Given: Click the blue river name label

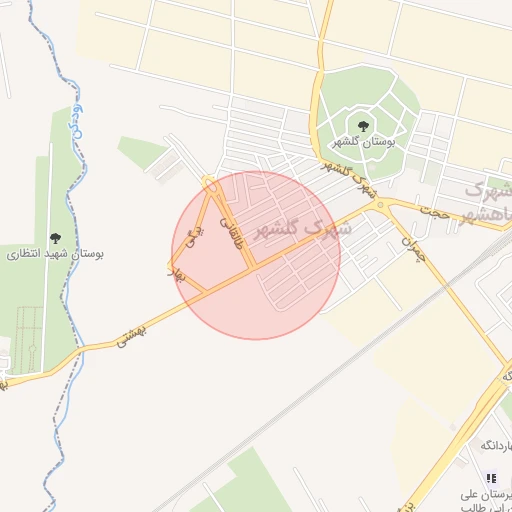Looking at the screenshot, I should 78,122.
